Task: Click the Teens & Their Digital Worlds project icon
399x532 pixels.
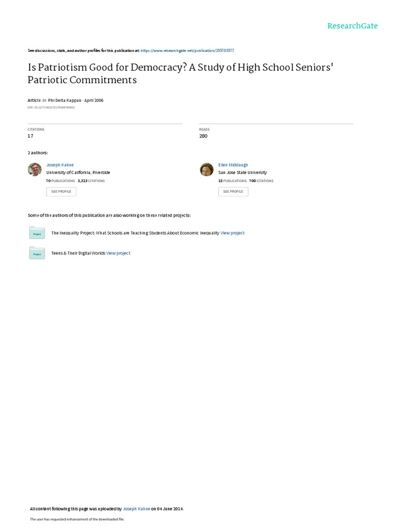Action: [37, 253]
